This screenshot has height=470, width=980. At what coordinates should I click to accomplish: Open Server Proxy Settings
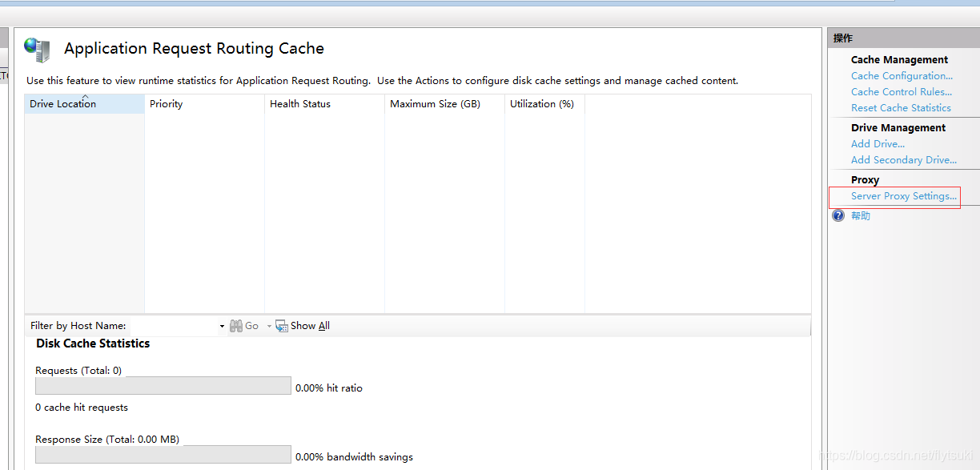(x=904, y=196)
